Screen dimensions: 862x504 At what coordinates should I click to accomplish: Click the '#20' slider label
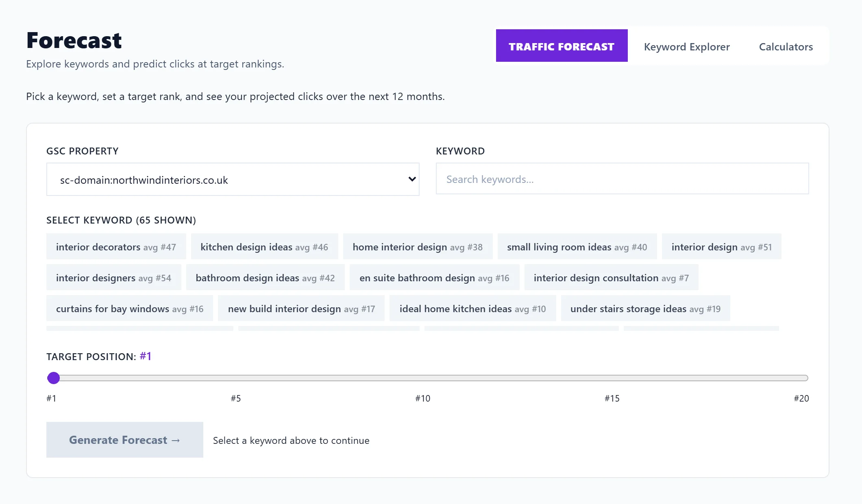[x=801, y=398]
